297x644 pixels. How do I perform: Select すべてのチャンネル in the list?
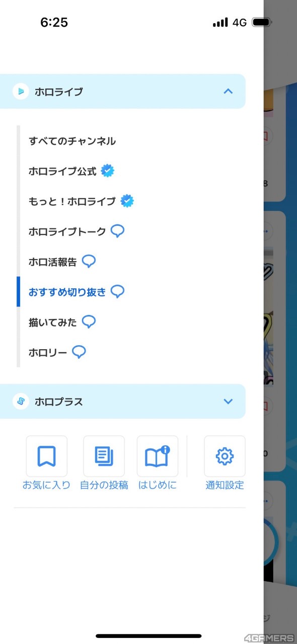click(x=72, y=141)
